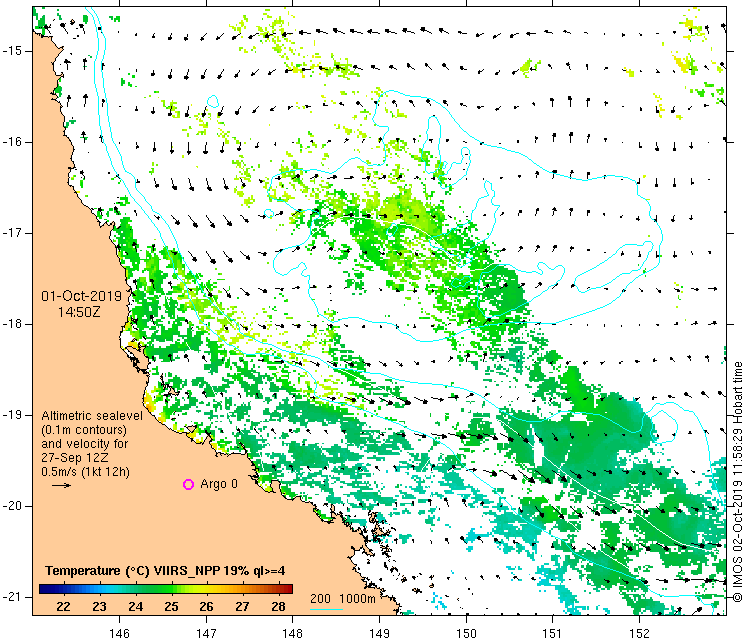Select the date text 01-Oct-2019
Viewport: 750px width, 640px height.
pyautogui.click(x=82, y=296)
